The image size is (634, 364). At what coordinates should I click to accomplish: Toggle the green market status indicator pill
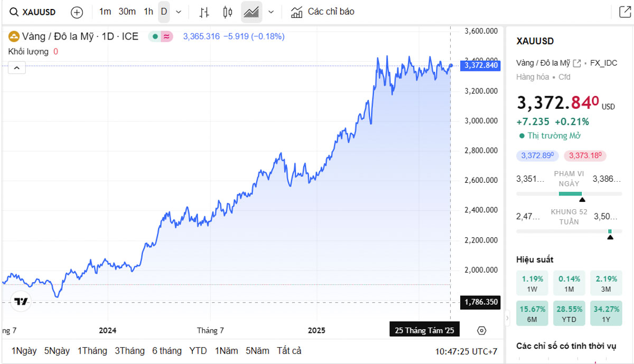click(161, 36)
